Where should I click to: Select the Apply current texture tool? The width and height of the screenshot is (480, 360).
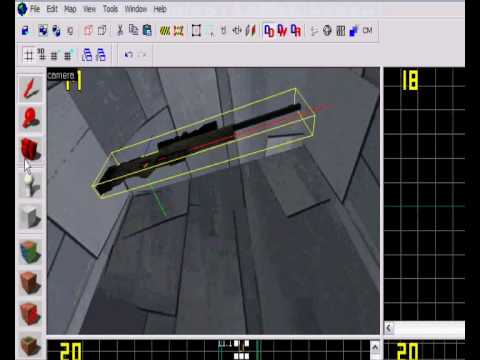pos(30,283)
